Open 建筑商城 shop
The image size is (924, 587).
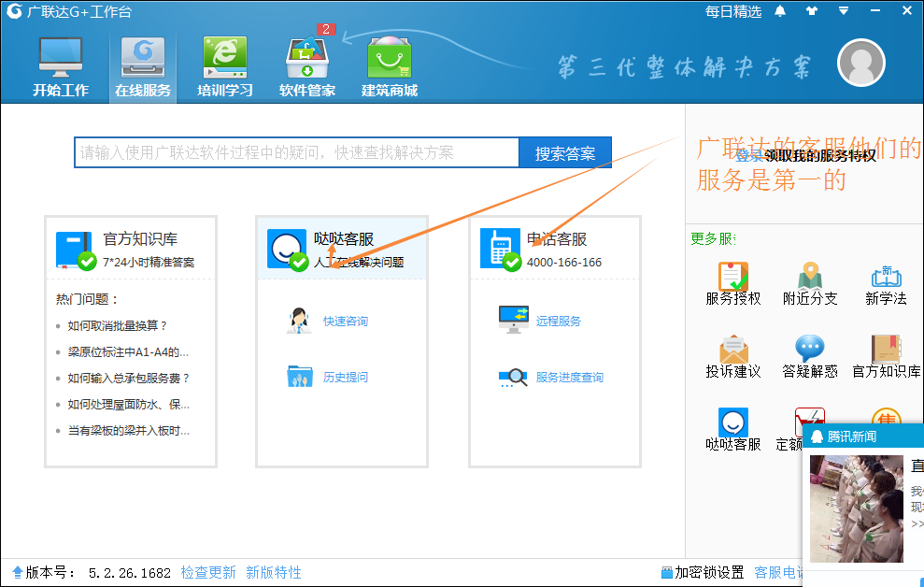pos(389,66)
